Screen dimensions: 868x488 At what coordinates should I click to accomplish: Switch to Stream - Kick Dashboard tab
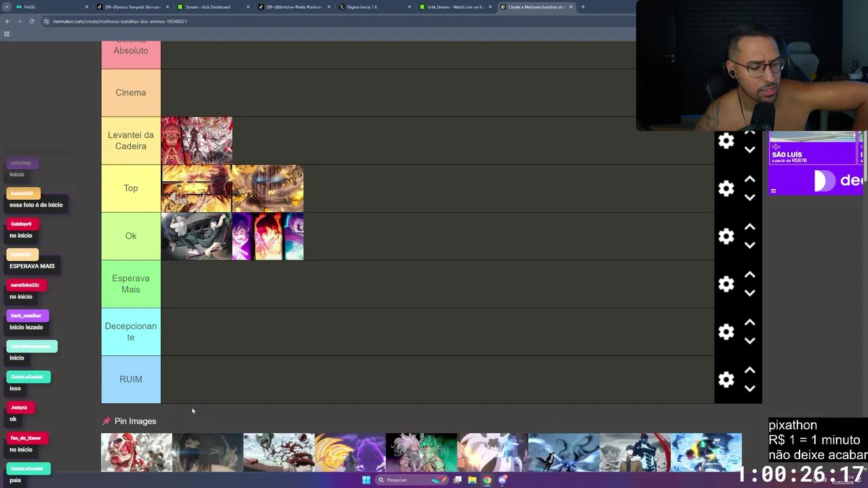pos(213,7)
